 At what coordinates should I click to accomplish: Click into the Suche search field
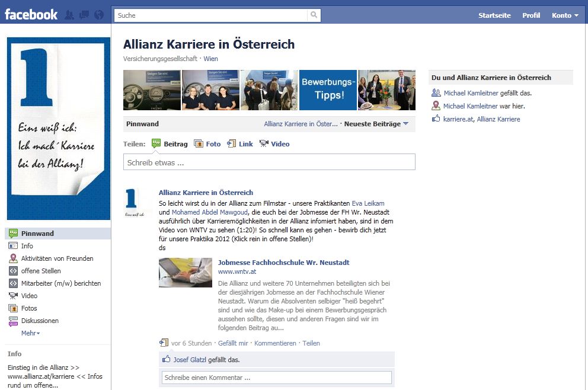click(211, 15)
